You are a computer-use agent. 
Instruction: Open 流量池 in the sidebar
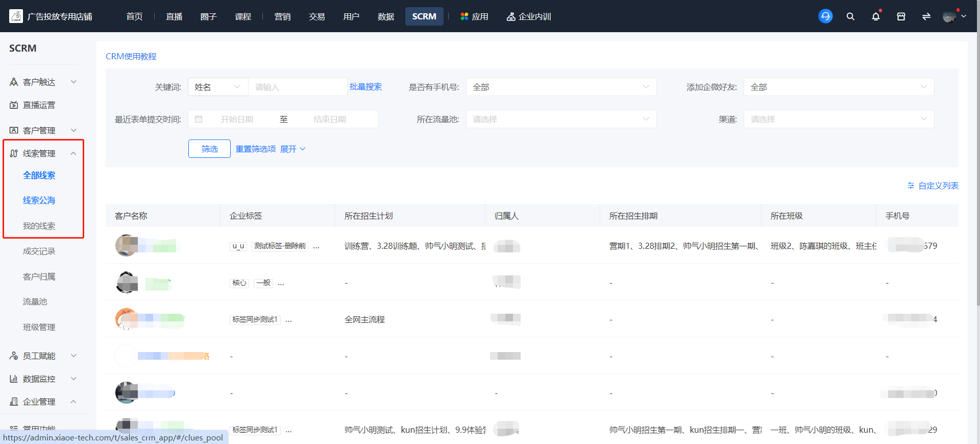(35, 301)
